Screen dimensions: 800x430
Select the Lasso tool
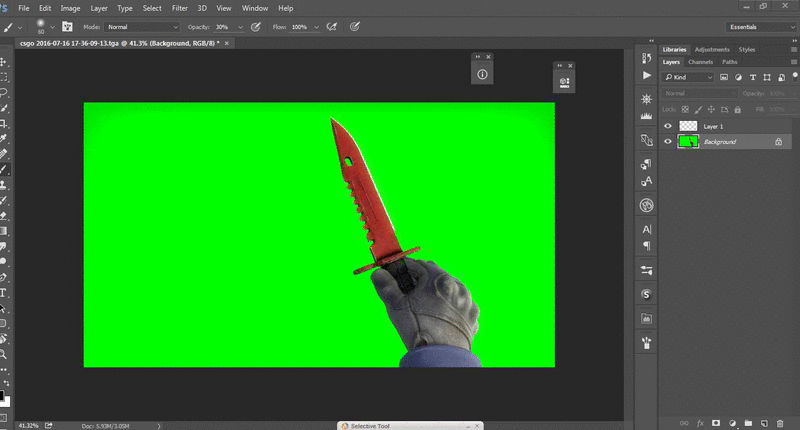click(3, 92)
